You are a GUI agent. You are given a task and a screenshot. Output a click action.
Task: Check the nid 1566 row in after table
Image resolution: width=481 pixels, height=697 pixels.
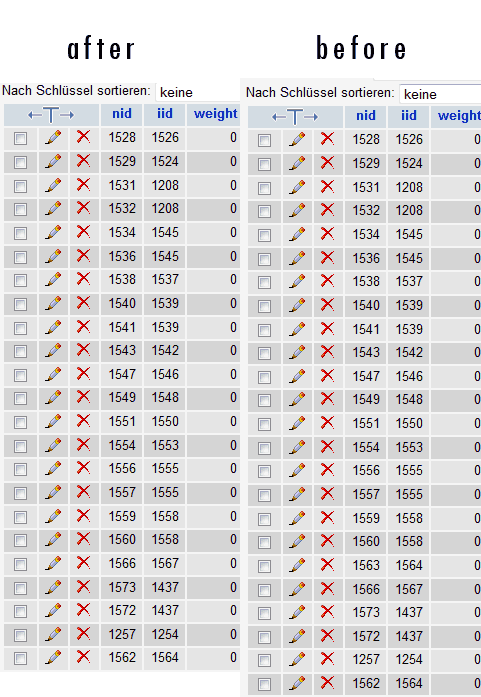click(20, 565)
